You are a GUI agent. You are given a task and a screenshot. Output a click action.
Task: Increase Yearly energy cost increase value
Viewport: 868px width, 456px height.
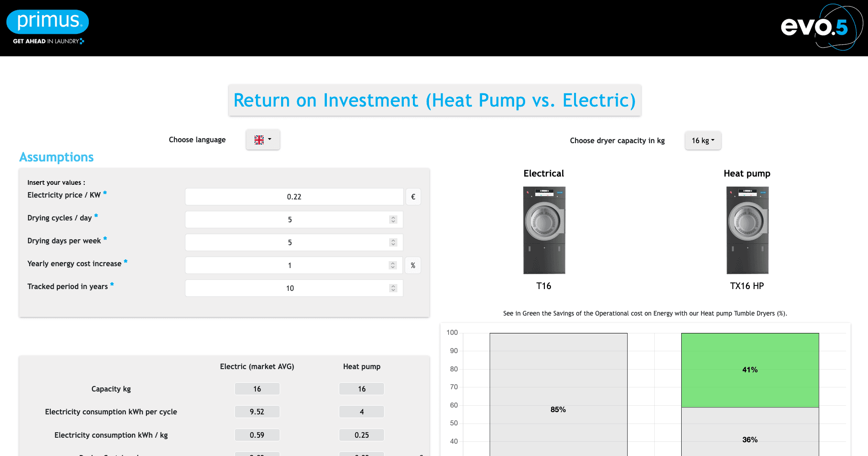pos(392,263)
